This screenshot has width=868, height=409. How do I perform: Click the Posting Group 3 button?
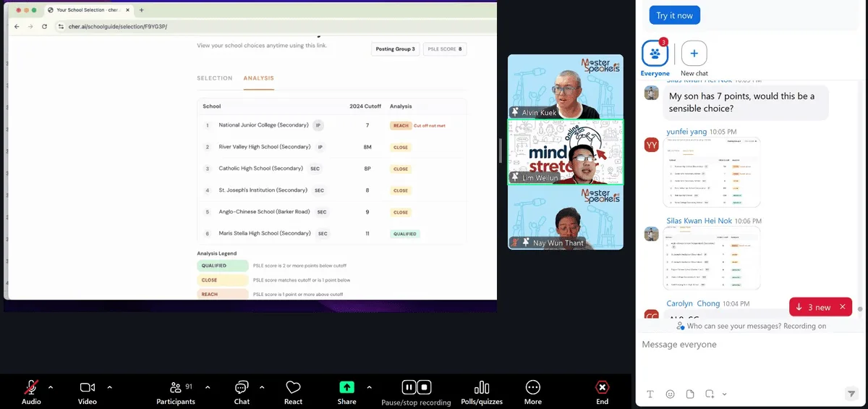[395, 49]
